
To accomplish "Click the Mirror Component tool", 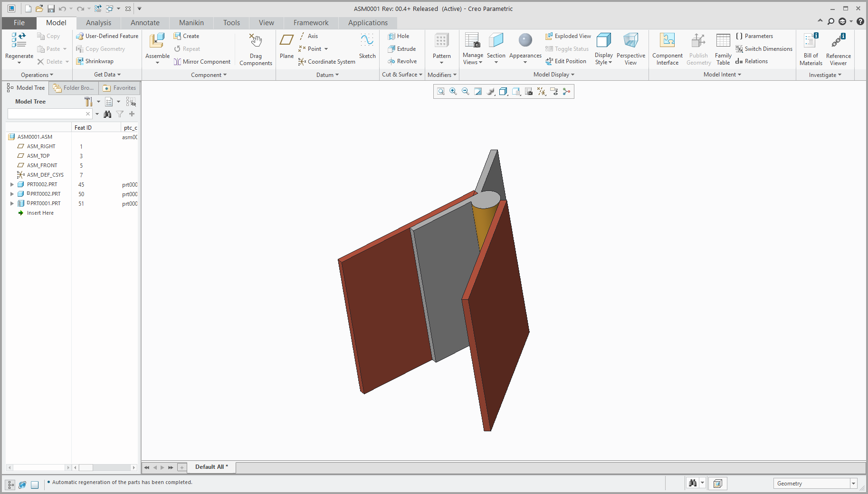I will coord(202,62).
